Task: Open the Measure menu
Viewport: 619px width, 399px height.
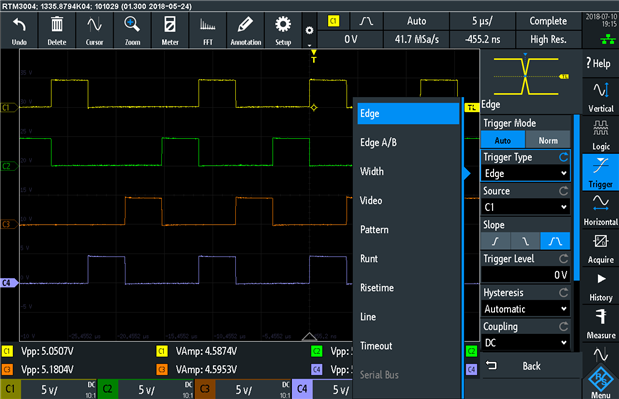Action: coord(600,324)
